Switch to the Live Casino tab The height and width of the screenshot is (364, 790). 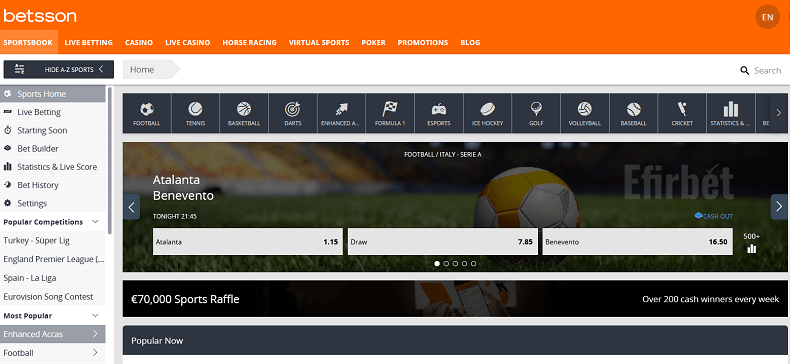(187, 42)
